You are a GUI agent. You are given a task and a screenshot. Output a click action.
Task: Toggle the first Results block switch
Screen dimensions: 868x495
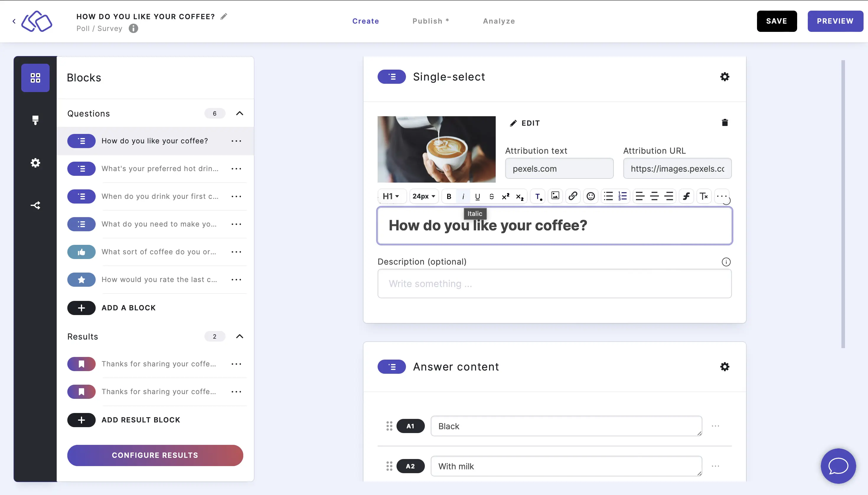(82, 363)
